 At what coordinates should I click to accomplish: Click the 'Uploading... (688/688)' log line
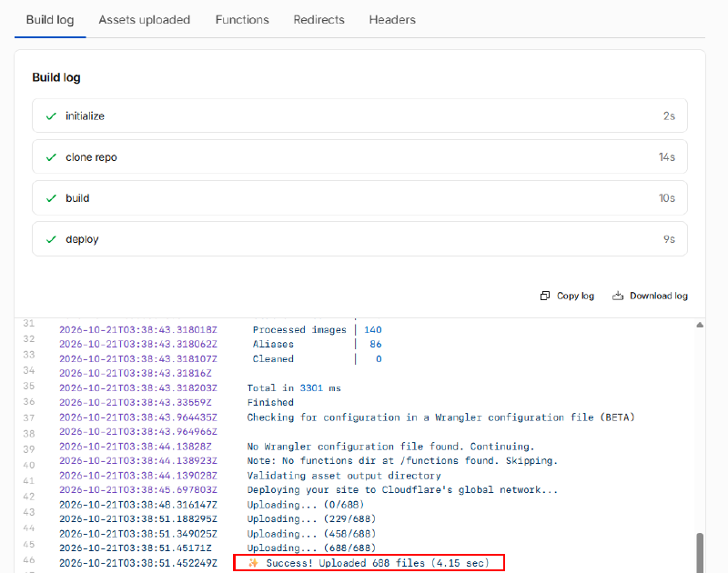311,548
